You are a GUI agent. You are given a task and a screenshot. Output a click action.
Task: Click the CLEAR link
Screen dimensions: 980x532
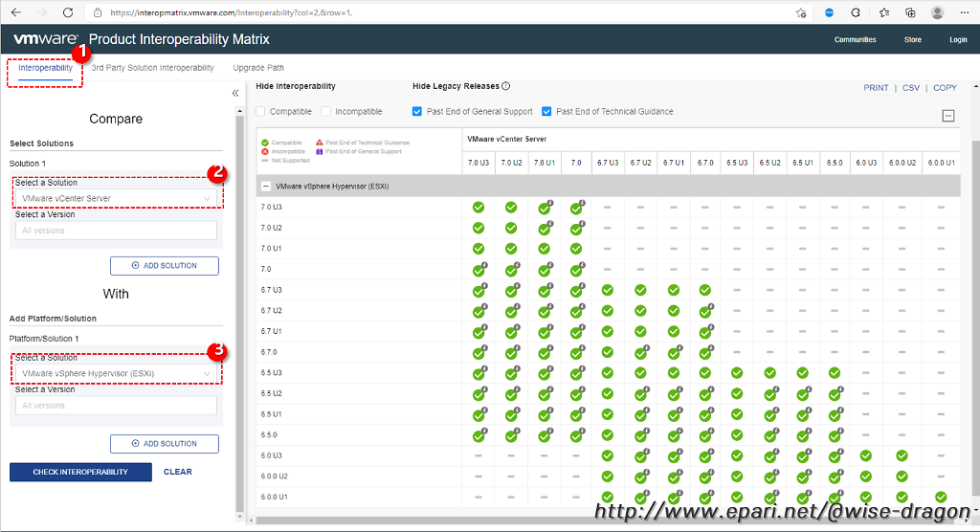[x=177, y=472]
